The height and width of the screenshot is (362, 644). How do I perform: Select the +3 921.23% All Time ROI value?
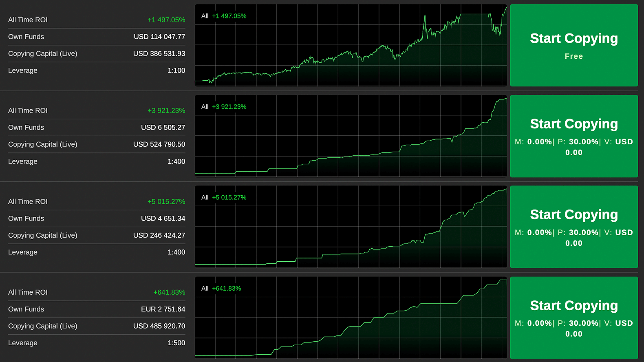pos(166,111)
